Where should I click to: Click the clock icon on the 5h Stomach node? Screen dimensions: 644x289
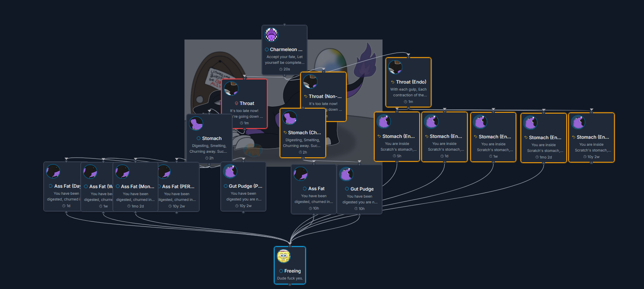click(394, 156)
